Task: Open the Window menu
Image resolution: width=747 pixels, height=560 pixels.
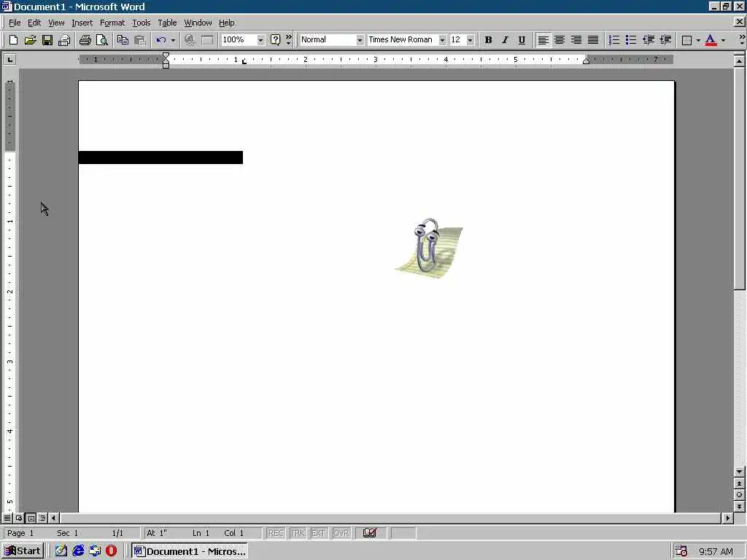Action: click(x=198, y=23)
